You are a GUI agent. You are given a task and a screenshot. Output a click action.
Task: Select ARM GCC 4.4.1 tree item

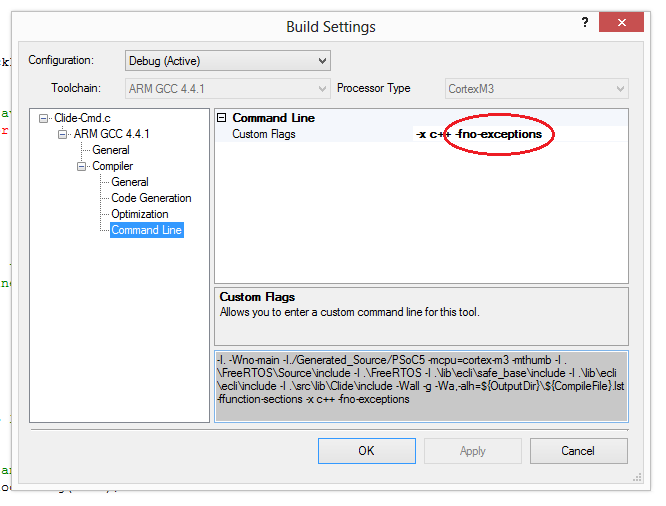click(x=112, y=134)
